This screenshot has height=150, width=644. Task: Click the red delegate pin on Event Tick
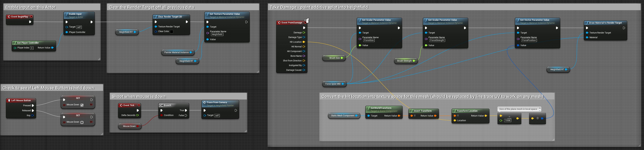(139, 105)
